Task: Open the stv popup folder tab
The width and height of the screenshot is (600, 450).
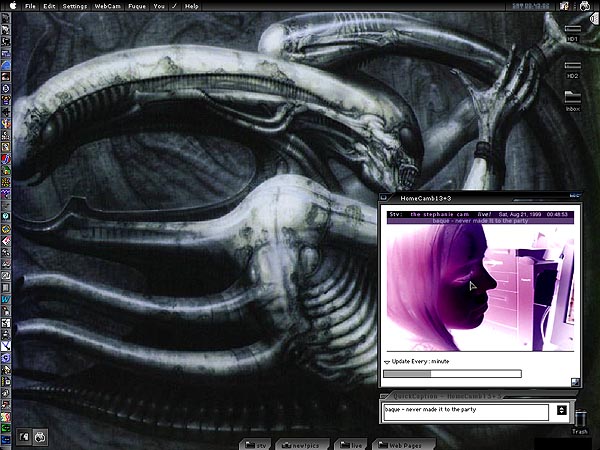Action: click(258, 443)
